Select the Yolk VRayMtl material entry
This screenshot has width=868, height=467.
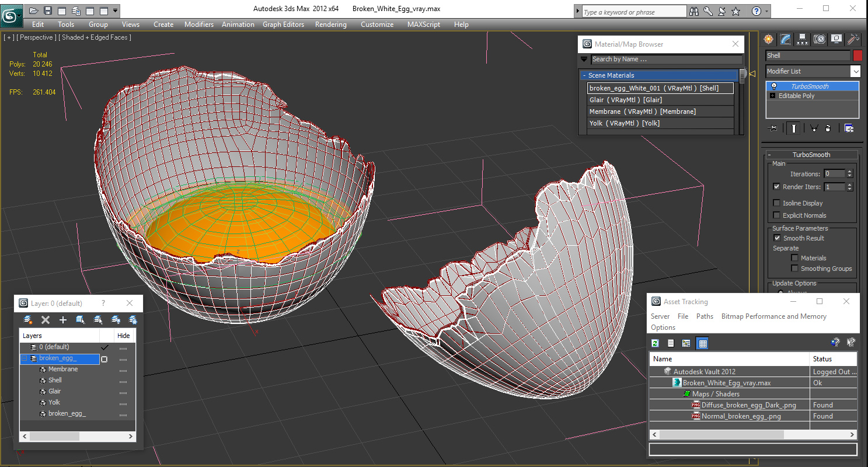pyautogui.click(x=660, y=123)
